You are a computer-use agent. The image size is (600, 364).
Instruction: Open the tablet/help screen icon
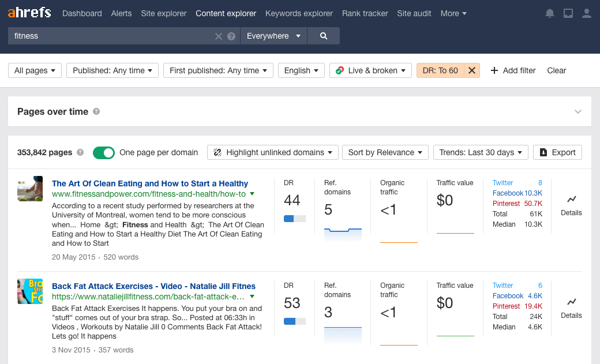[x=568, y=13]
